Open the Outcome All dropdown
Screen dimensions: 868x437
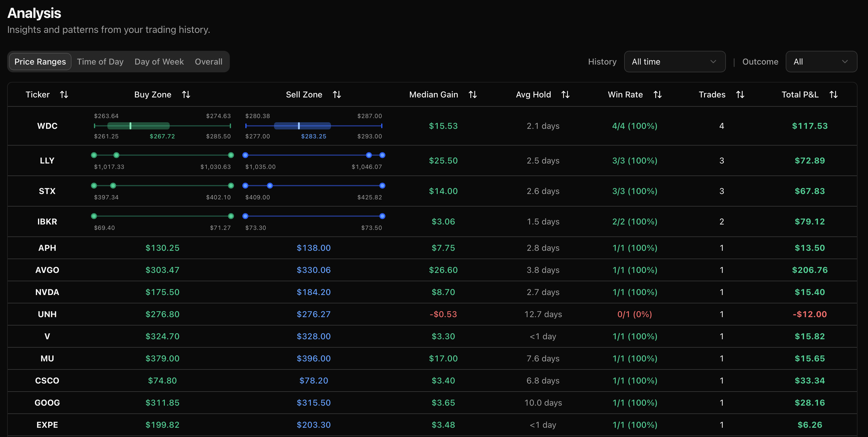click(x=815, y=62)
